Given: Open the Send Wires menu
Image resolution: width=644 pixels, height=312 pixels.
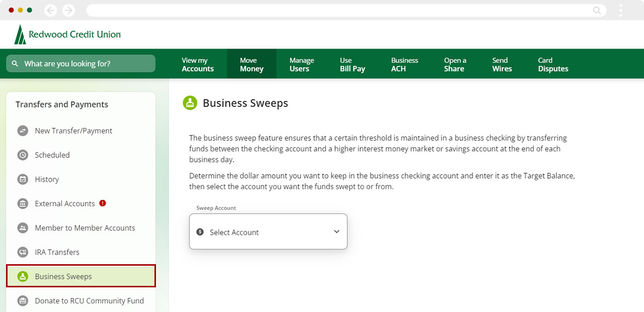Looking at the screenshot, I should 502,64.
